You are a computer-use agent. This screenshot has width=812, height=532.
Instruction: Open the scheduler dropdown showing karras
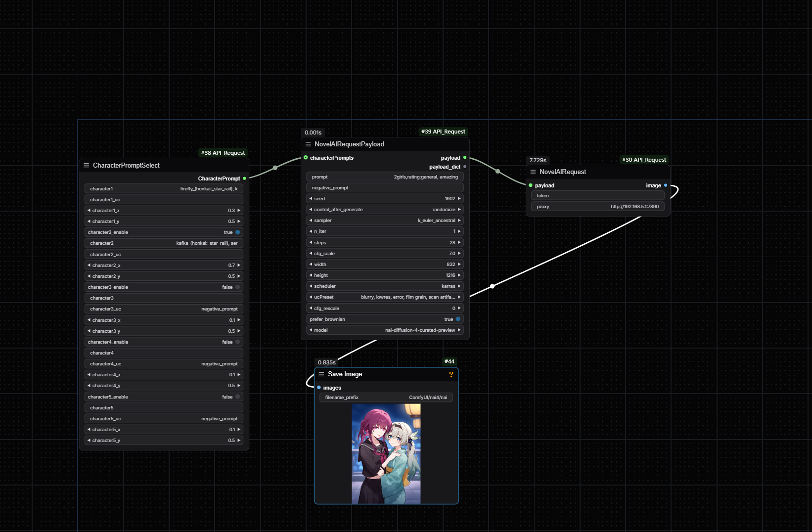coord(385,286)
